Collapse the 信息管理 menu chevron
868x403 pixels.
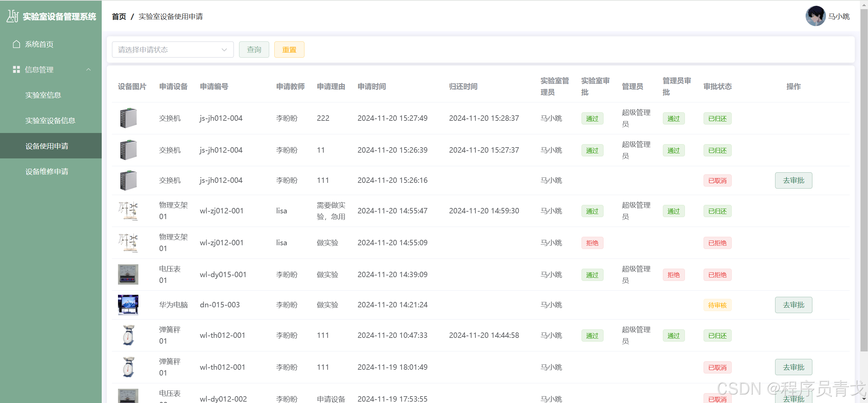coord(88,70)
